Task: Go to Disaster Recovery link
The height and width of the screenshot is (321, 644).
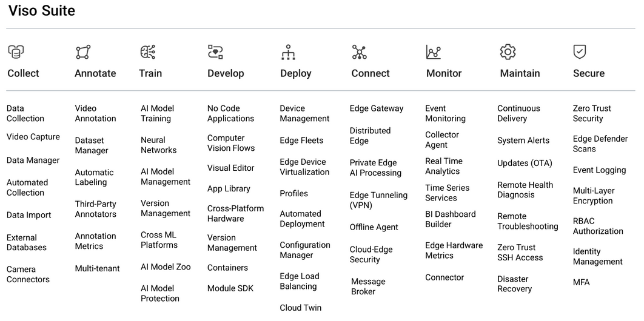Action: pos(514,284)
